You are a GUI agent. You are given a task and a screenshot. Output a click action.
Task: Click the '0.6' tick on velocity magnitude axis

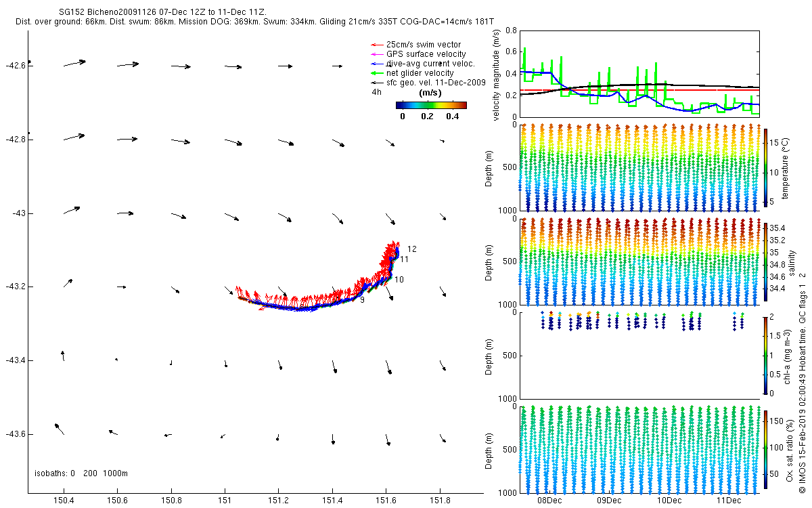pyautogui.click(x=510, y=53)
